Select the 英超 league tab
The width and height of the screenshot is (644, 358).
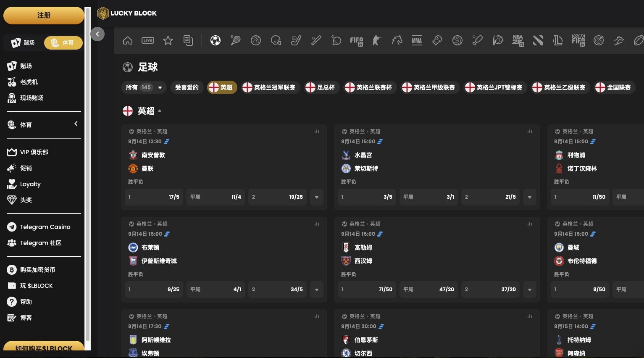tap(222, 87)
